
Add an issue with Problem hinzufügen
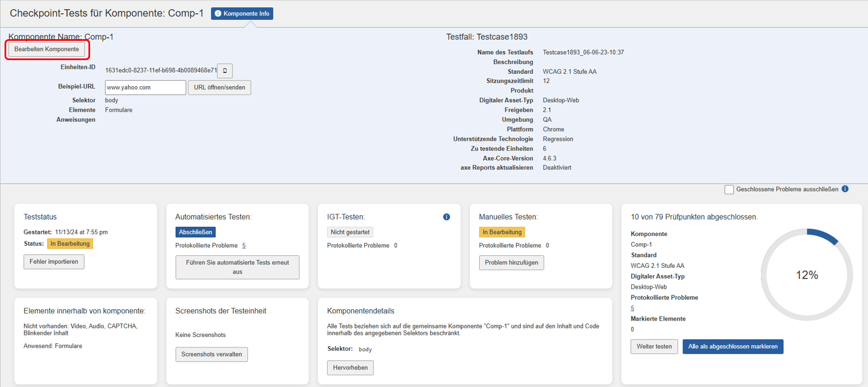point(511,263)
